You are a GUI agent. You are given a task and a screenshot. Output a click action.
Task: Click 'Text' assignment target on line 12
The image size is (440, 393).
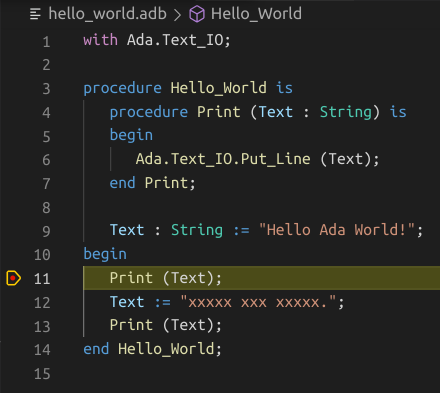pyautogui.click(x=127, y=302)
